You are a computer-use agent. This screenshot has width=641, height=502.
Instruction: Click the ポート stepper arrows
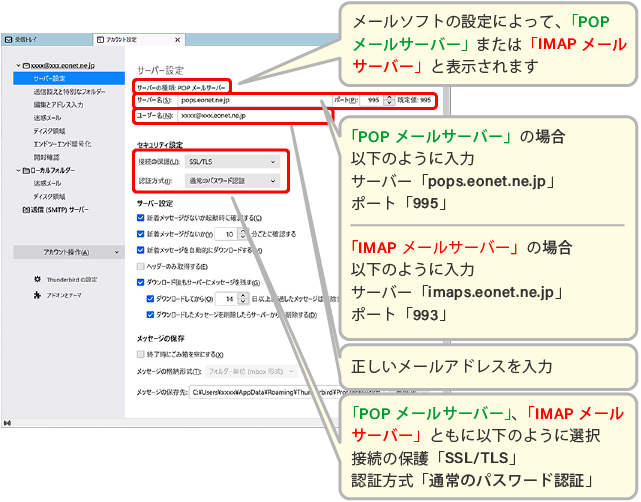click(389, 100)
